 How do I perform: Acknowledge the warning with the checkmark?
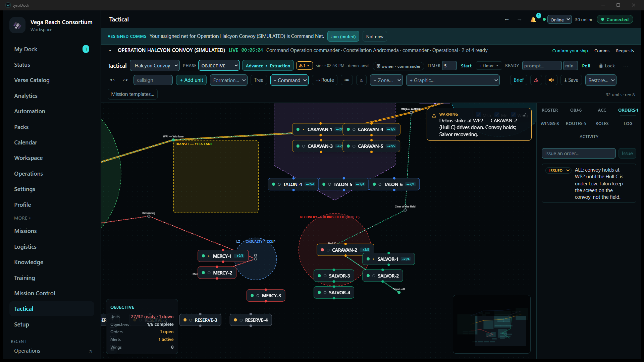point(524,115)
